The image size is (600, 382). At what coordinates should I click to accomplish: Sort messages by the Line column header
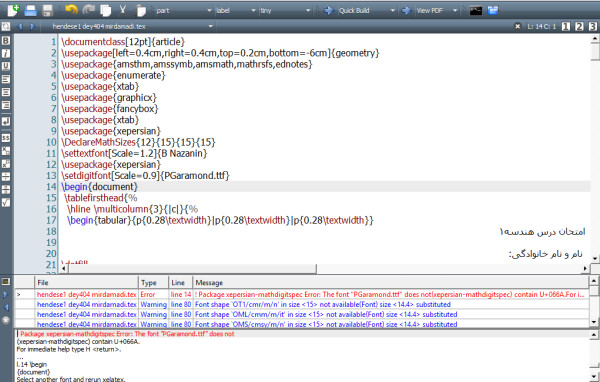(181, 283)
